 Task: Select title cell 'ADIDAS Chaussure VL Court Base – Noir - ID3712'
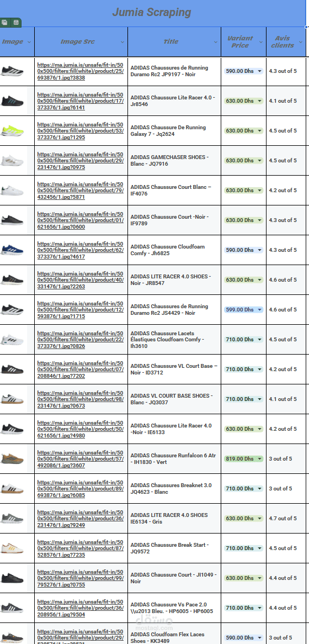(174, 369)
